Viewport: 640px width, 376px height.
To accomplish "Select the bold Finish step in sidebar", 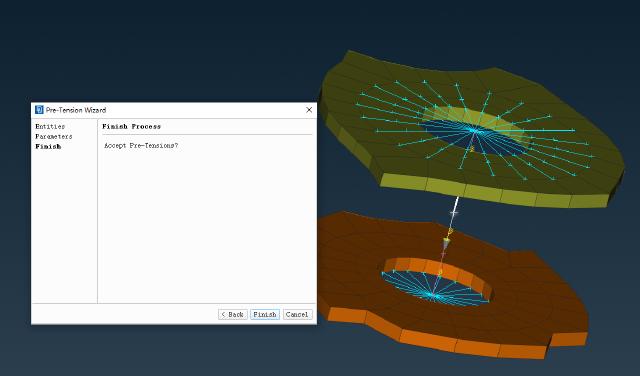I will click(x=48, y=147).
